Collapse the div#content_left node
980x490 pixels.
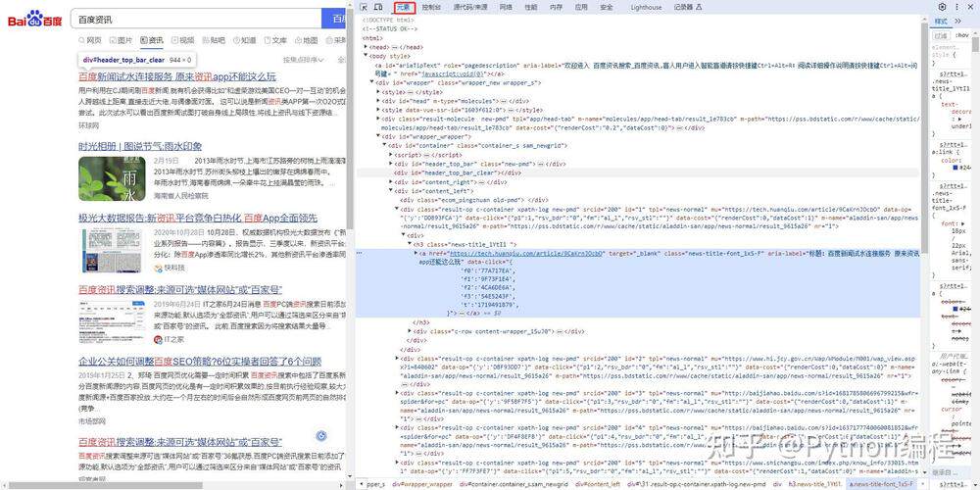(391, 191)
